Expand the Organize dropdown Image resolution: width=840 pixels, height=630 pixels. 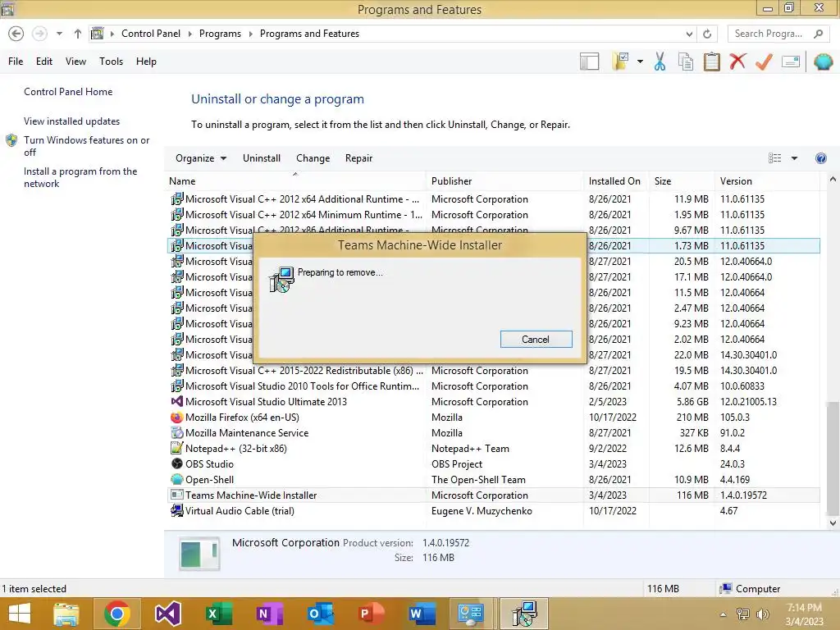pos(201,158)
